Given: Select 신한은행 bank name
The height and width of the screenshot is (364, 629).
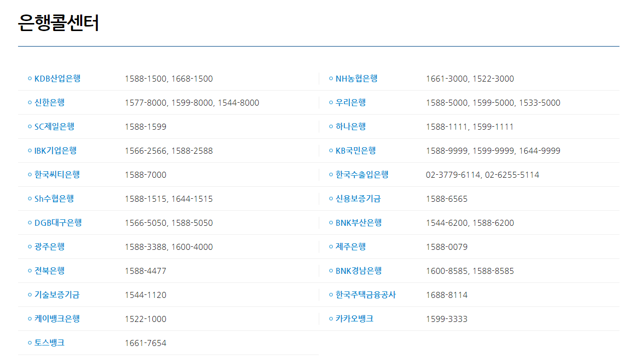Looking at the screenshot, I should coord(49,103).
